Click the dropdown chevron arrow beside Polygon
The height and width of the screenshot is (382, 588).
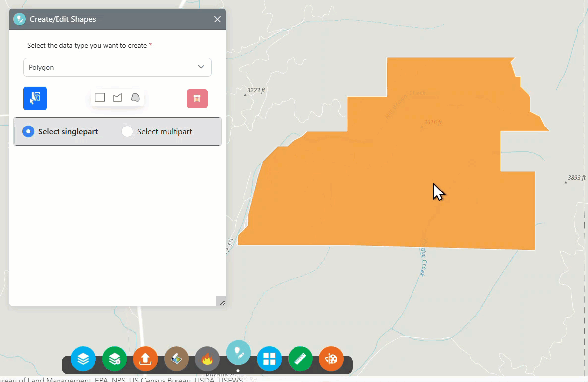coord(201,67)
